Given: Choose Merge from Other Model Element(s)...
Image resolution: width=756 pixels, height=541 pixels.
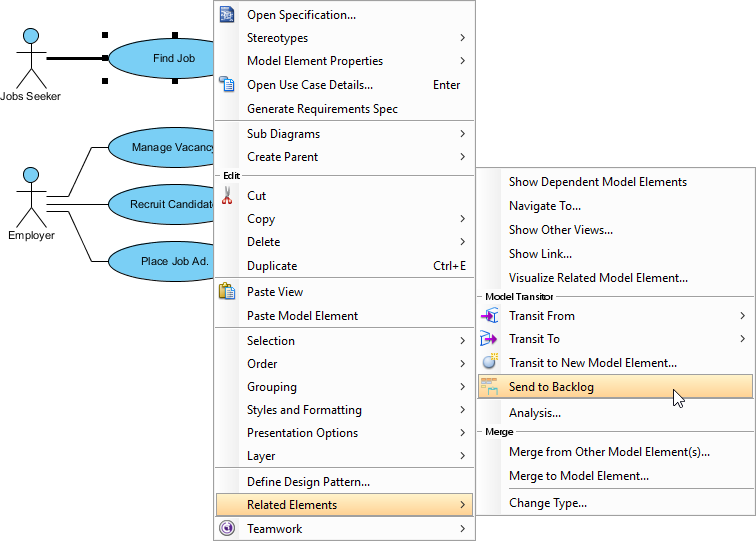Looking at the screenshot, I should (x=615, y=452).
